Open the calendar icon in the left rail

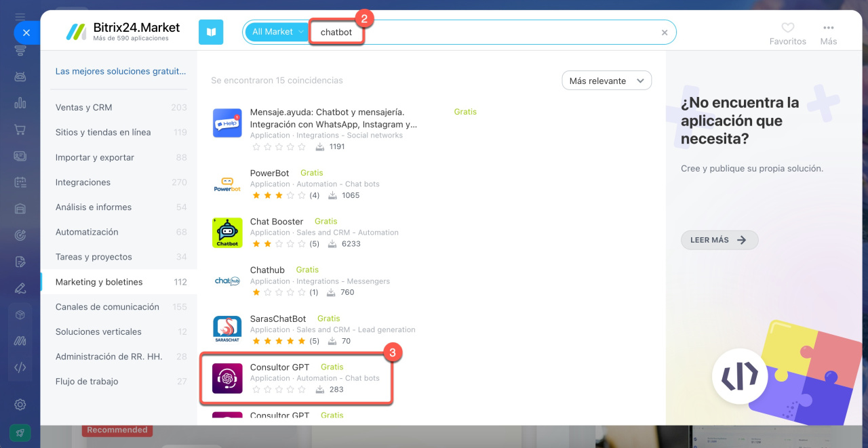tap(20, 182)
